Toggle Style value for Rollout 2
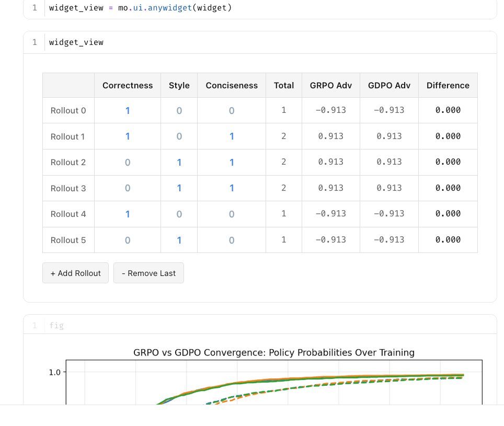The image size is (504, 426). [x=179, y=162]
